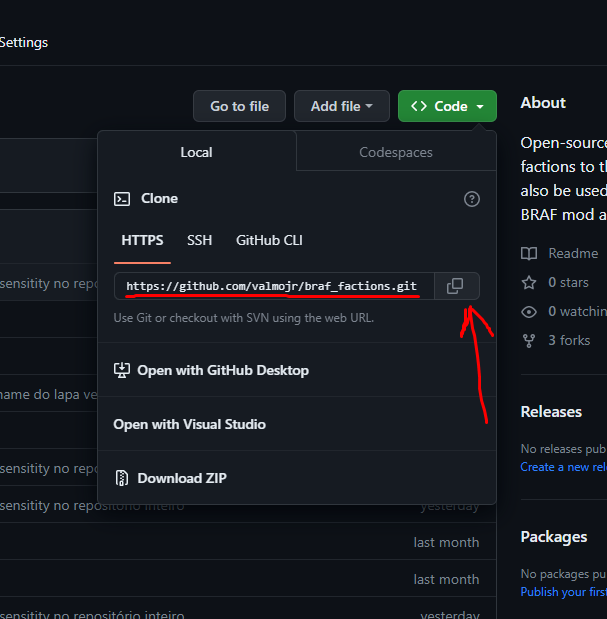The width and height of the screenshot is (607, 619).
Task: Click the 'name do lapa' commit message
Action: point(49,394)
